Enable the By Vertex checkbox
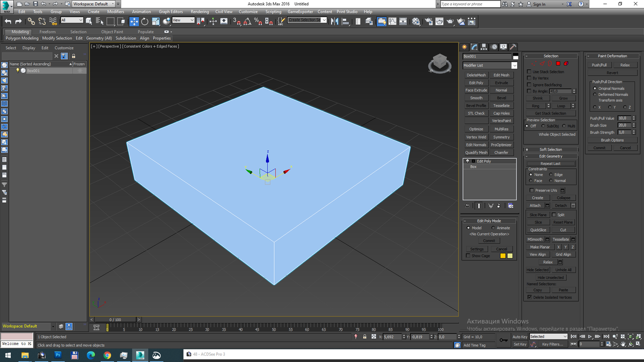Viewport: 644px width, 362px height. click(x=529, y=78)
